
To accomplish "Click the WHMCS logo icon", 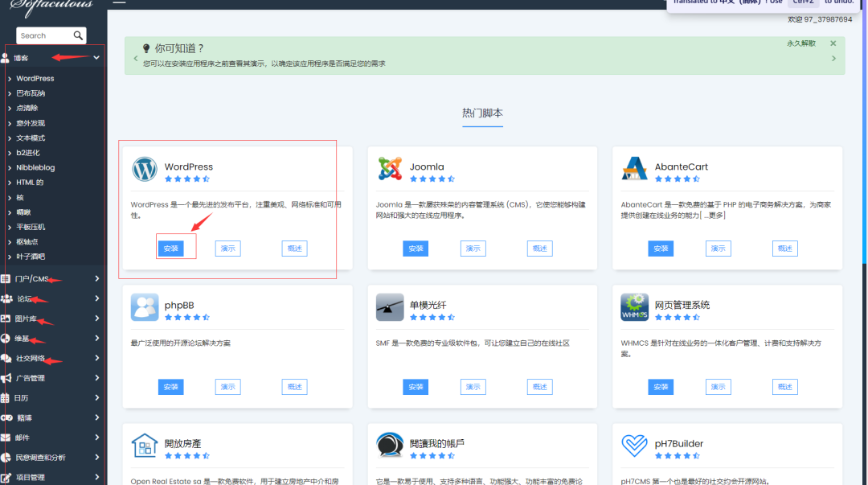I will (x=634, y=307).
